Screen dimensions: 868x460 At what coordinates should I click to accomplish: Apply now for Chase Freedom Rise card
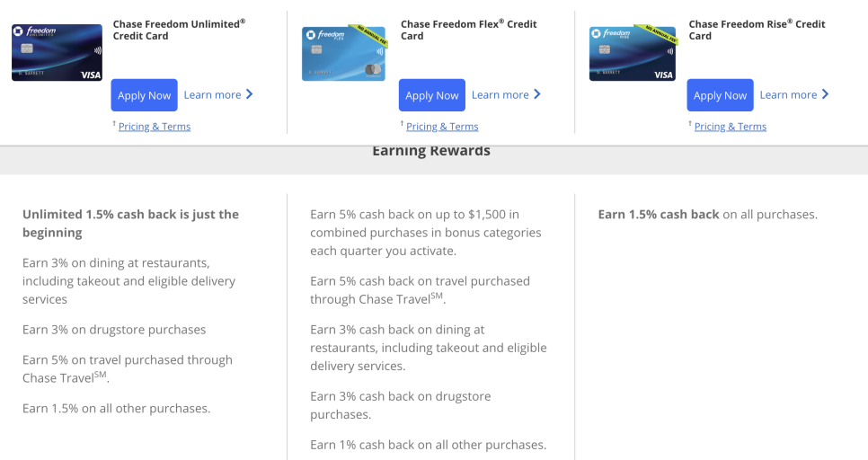click(x=720, y=95)
